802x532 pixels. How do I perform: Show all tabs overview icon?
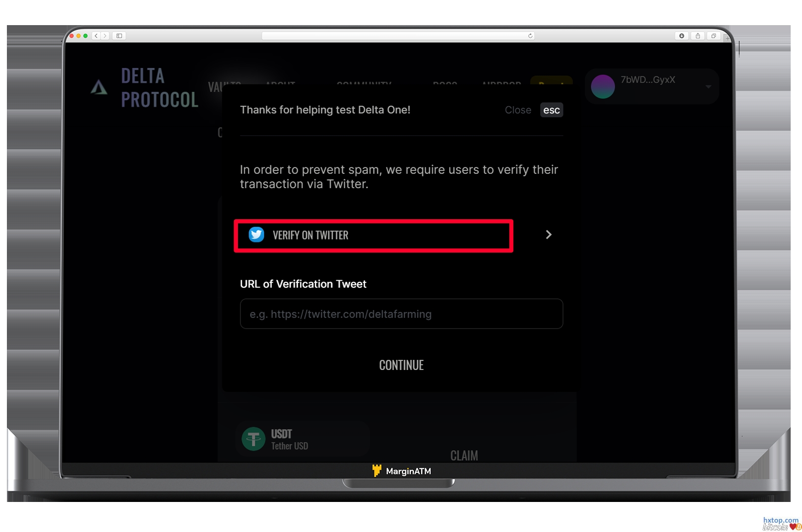(713, 36)
